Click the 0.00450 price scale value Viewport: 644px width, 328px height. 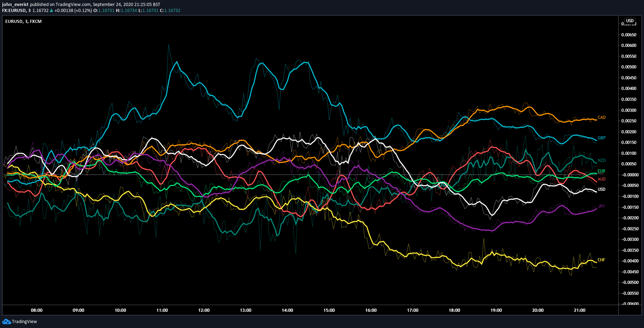(629, 78)
